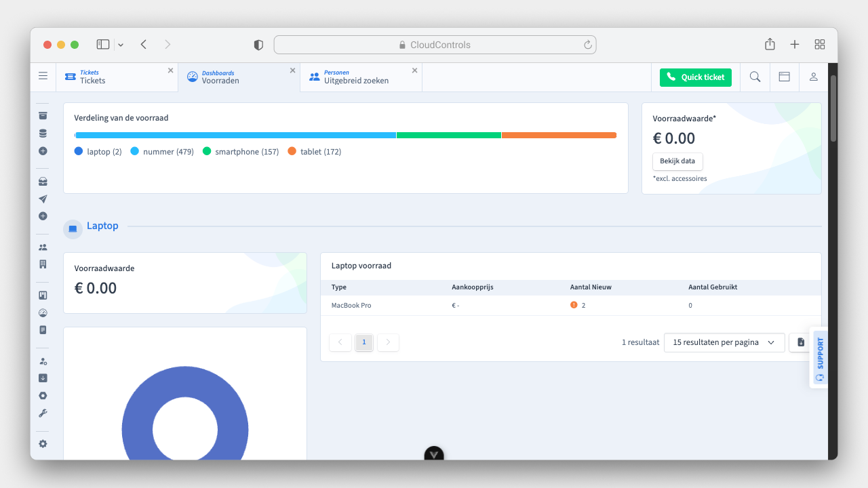
Task: Open the settings gear in sidebar
Action: coord(43,444)
